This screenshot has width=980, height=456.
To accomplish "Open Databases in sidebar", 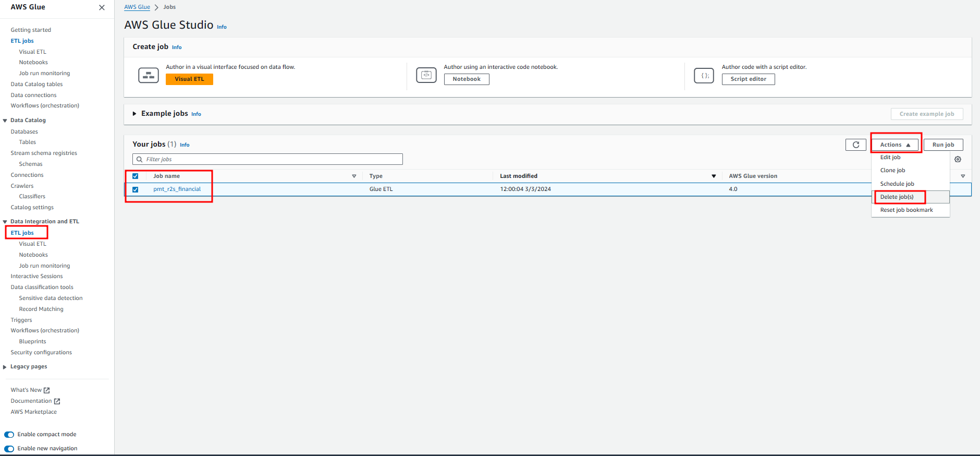I will [24, 132].
